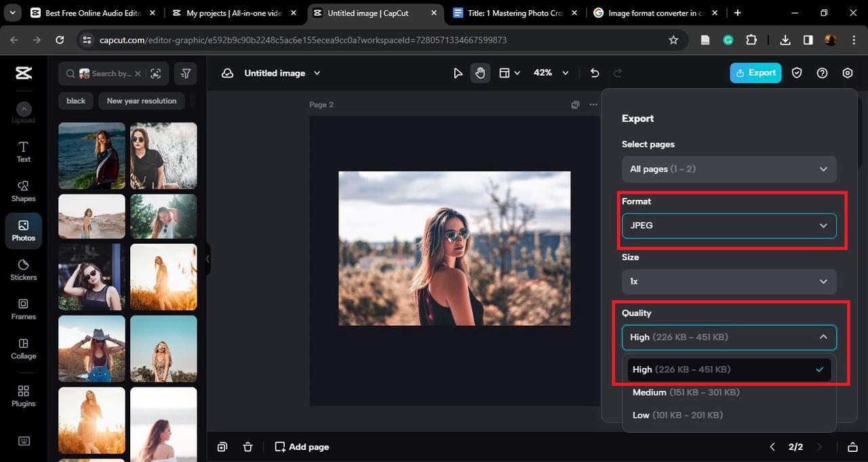Switch to Best Free Online Audio Editor tab
Screen dimensions: 868x462
[92, 13]
